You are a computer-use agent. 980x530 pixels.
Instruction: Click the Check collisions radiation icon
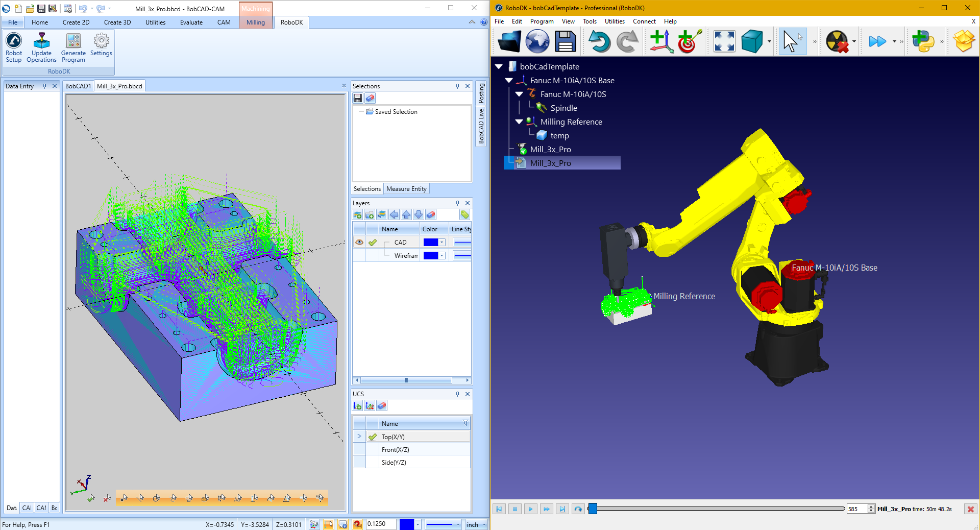(x=836, y=41)
